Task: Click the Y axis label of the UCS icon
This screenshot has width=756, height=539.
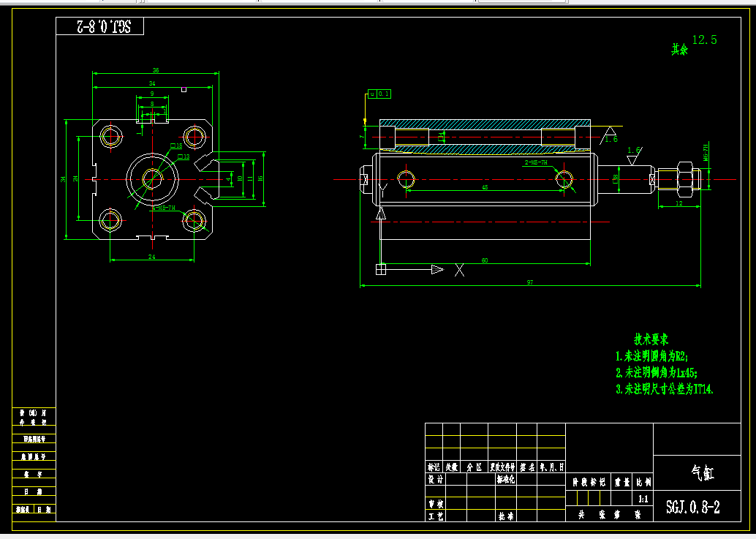Action: [x=383, y=189]
